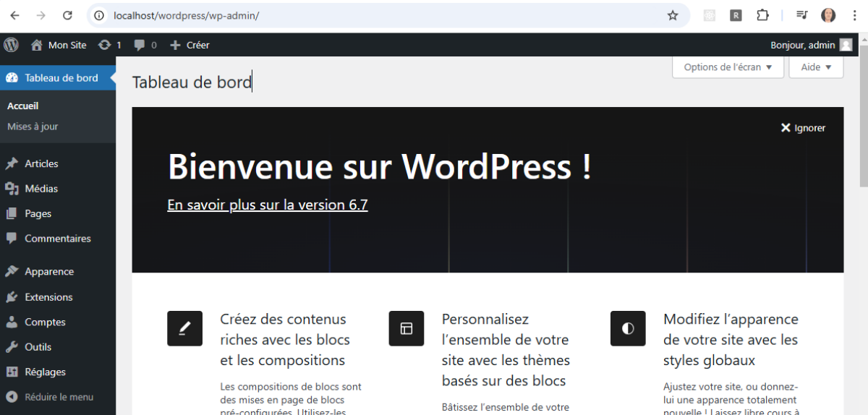
Task: Click the Médias sidebar icon
Action: 12,189
